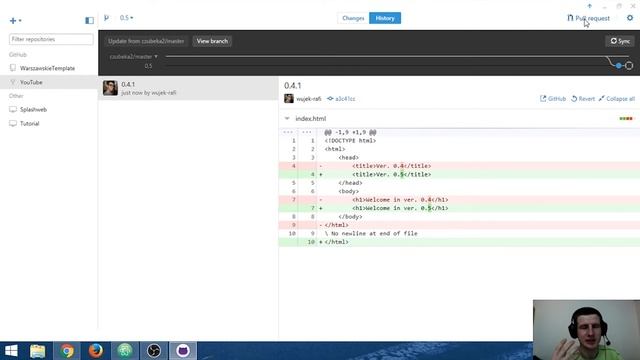Viewport: 640px width, 360px height.
Task: Open the add repository plus menu
Action: click(x=16, y=20)
